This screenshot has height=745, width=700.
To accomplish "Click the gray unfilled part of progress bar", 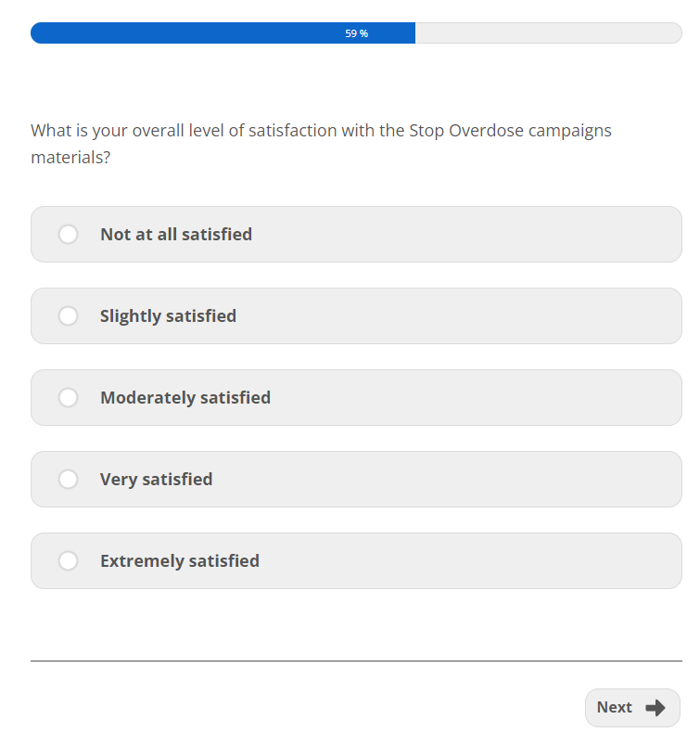I will click(547, 33).
